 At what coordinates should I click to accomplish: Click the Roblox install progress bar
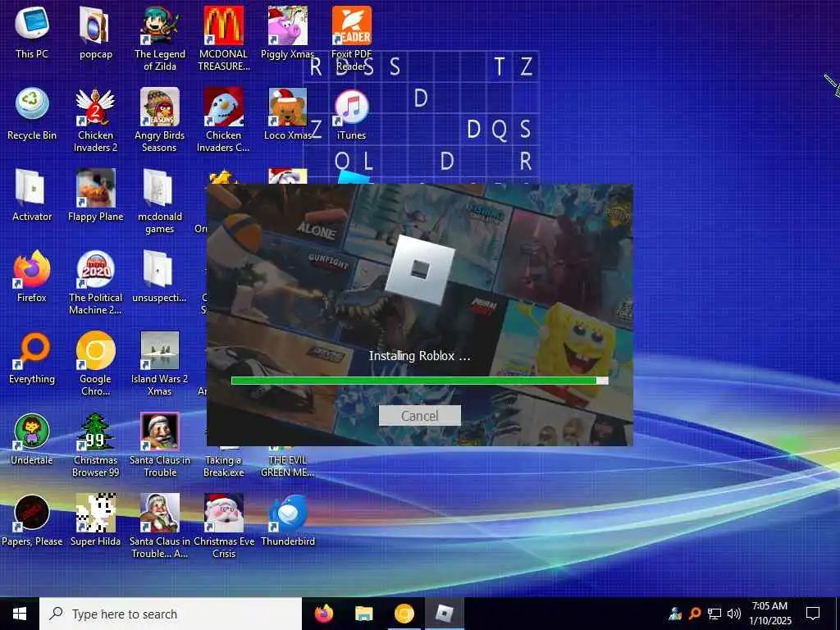pyautogui.click(x=419, y=381)
